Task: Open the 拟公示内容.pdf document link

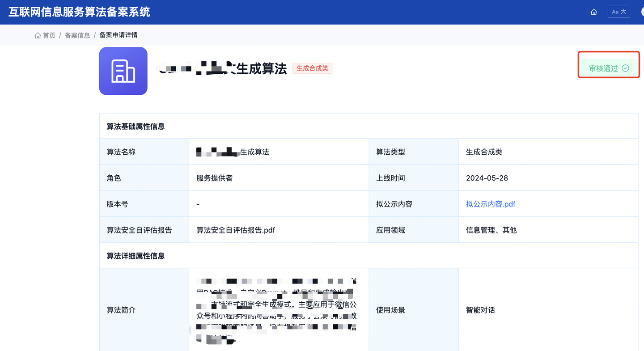Action: [x=490, y=204]
